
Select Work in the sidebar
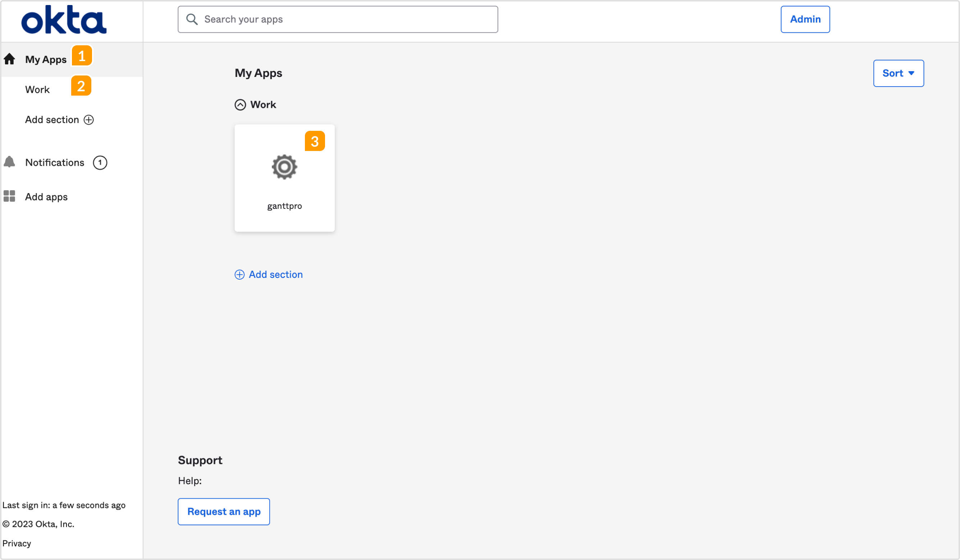[x=37, y=89]
